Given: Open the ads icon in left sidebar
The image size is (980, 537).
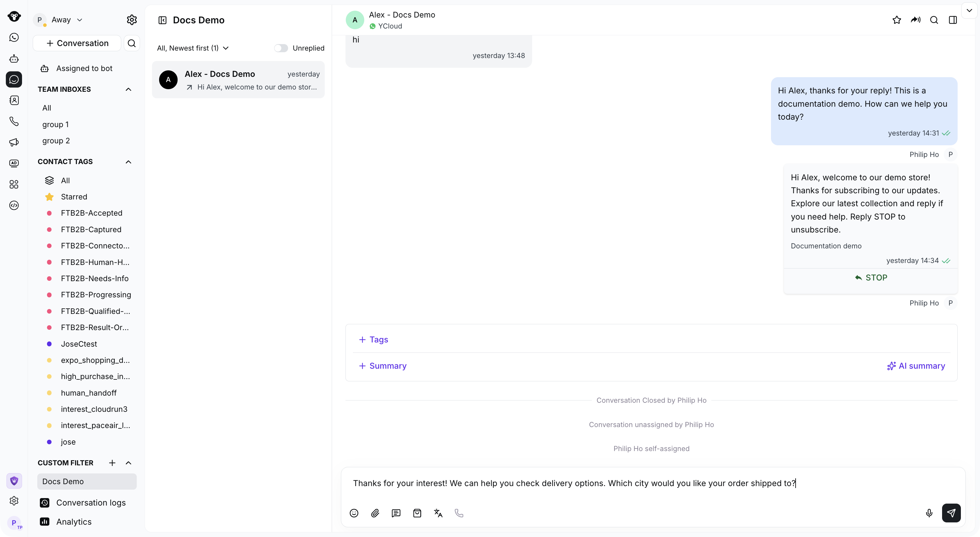Looking at the screenshot, I should (x=14, y=163).
